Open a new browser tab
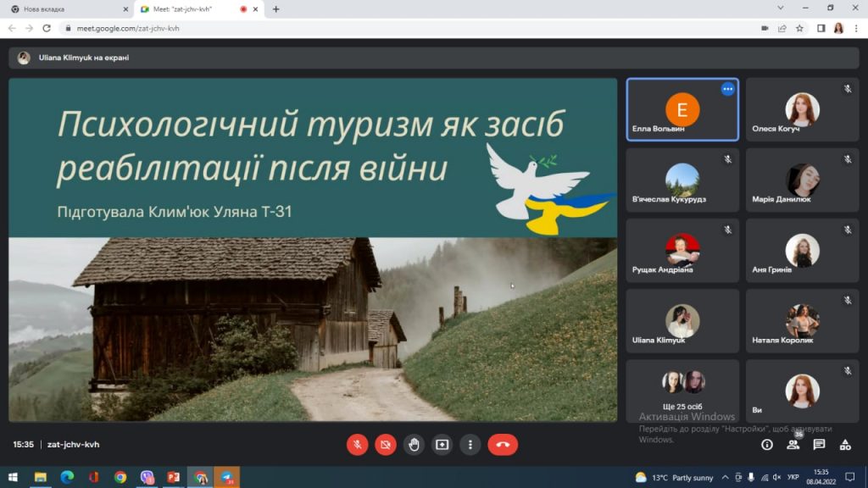Screen dimensions: 868x488 (x=275, y=8)
